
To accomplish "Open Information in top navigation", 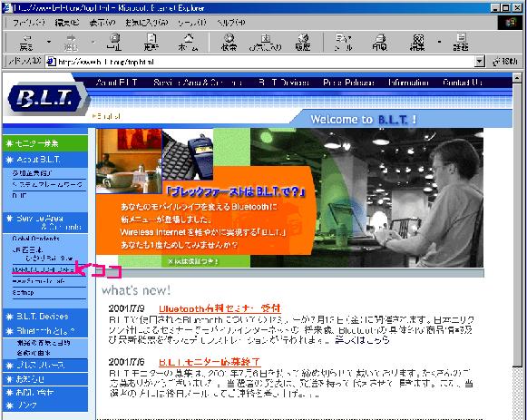I will click(x=408, y=83).
